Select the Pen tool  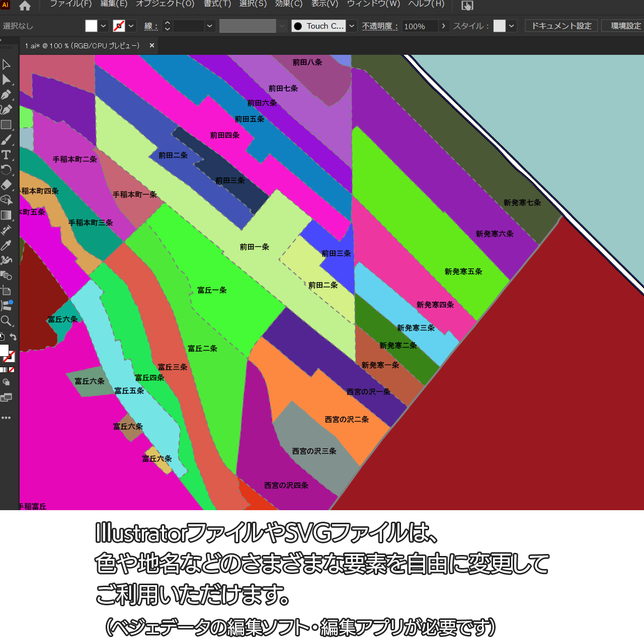click(x=7, y=95)
